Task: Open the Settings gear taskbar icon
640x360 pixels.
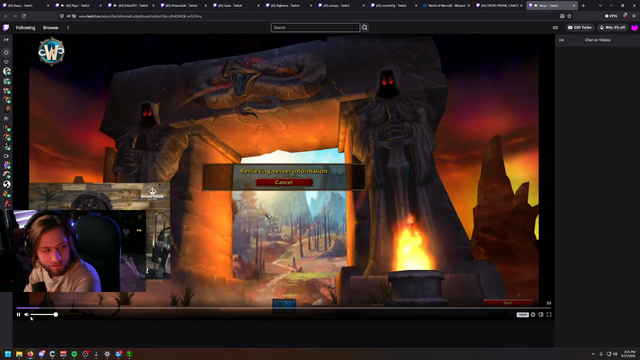Action: click(x=107, y=354)
